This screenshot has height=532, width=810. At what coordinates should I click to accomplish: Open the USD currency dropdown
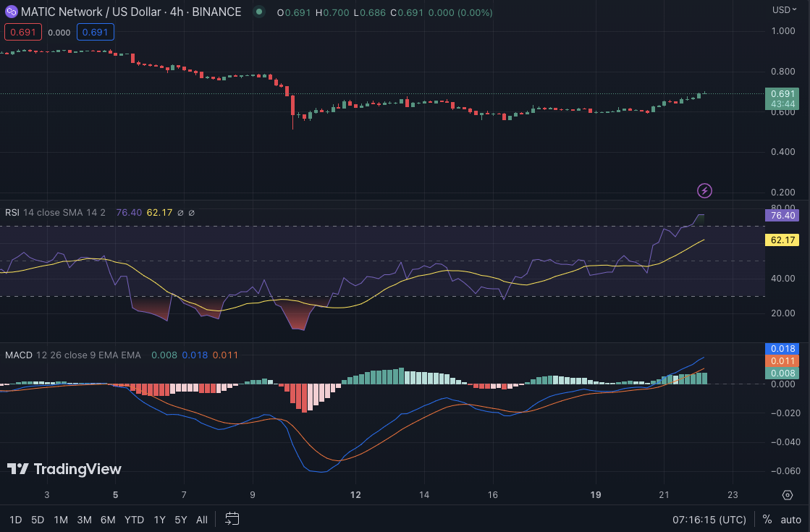pos(784,10)
